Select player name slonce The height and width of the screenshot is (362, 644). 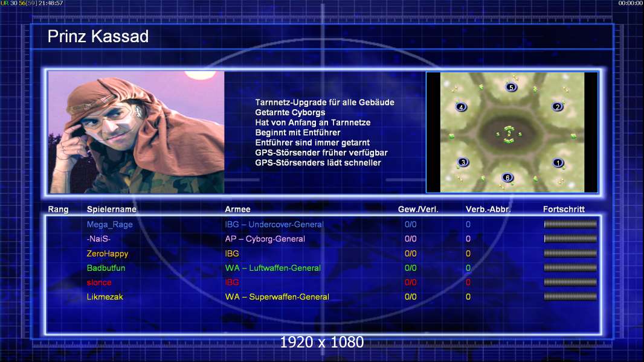click(99, 282)
